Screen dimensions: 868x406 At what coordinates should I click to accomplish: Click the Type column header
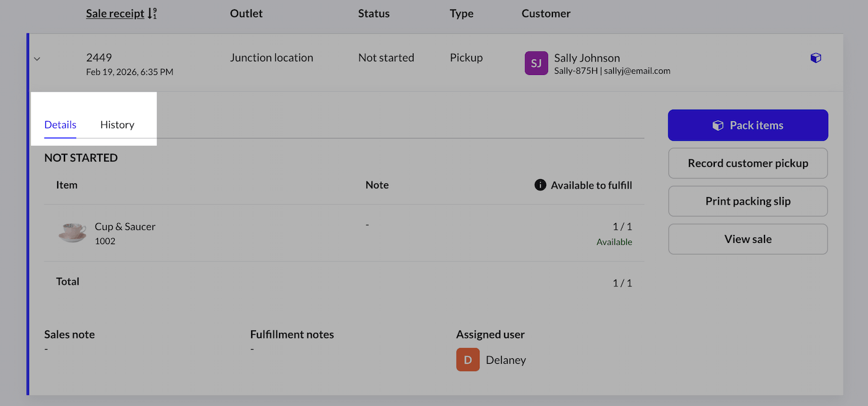[x=462, y=13]
